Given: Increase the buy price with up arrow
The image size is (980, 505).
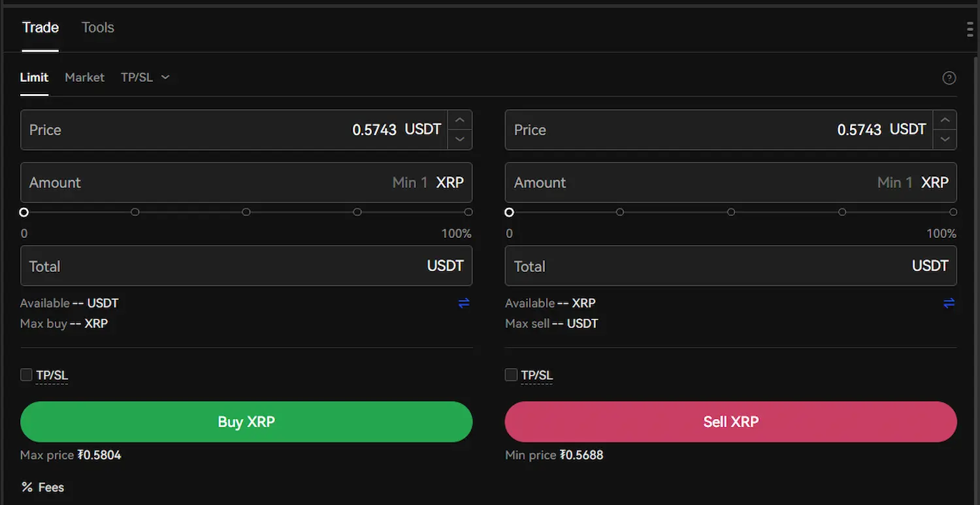Looking at the screenshot, I should pyautogui.click(x=460, y=120).
